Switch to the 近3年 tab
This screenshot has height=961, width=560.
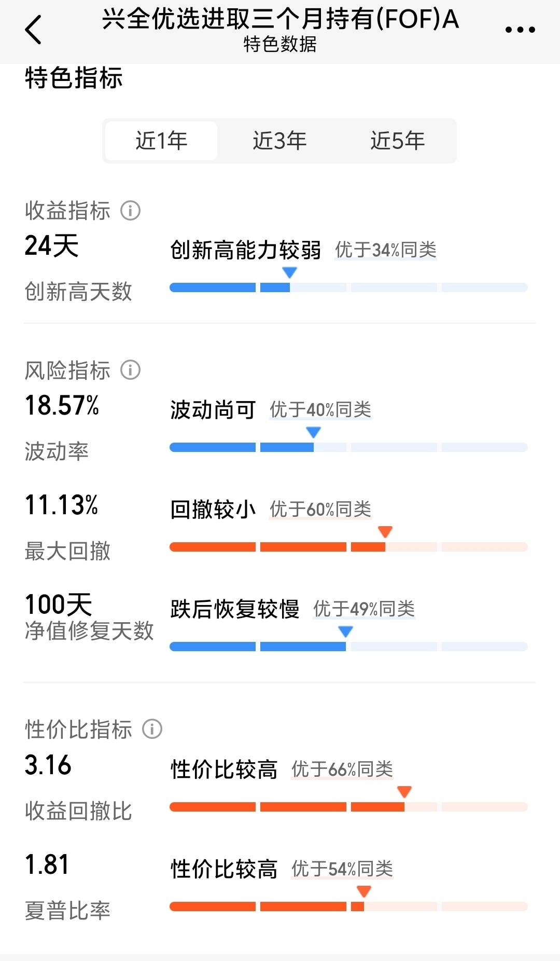[279, 141]
